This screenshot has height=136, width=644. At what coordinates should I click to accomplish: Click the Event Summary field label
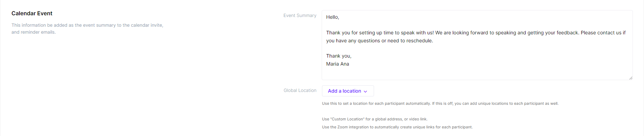[x=300, y=16]
